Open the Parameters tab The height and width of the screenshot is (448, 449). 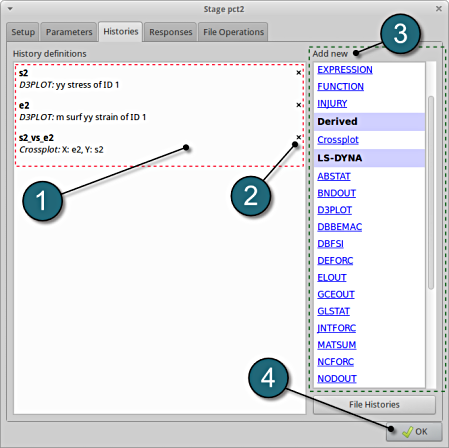pos(69,32)
